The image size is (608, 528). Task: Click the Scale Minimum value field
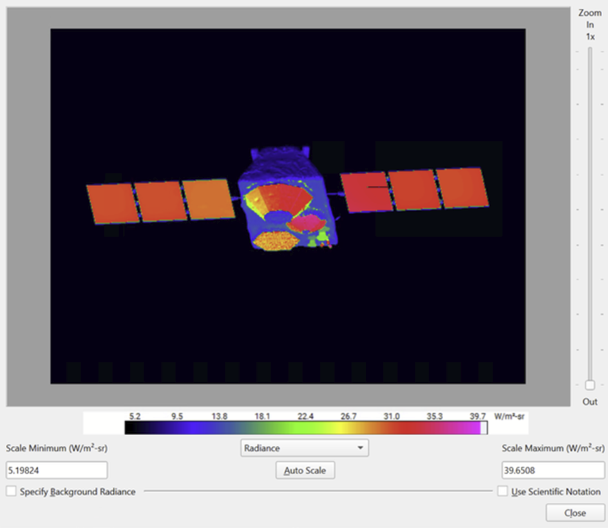tap(56, 469)
